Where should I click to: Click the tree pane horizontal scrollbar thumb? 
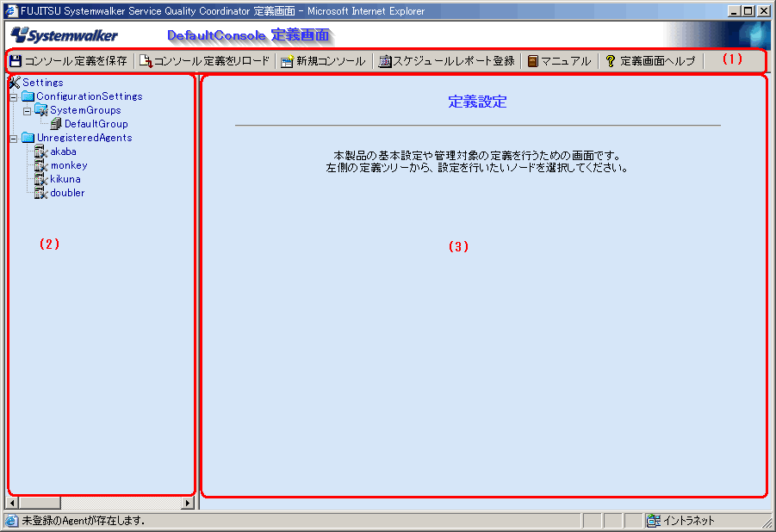[x=39, y=503]
